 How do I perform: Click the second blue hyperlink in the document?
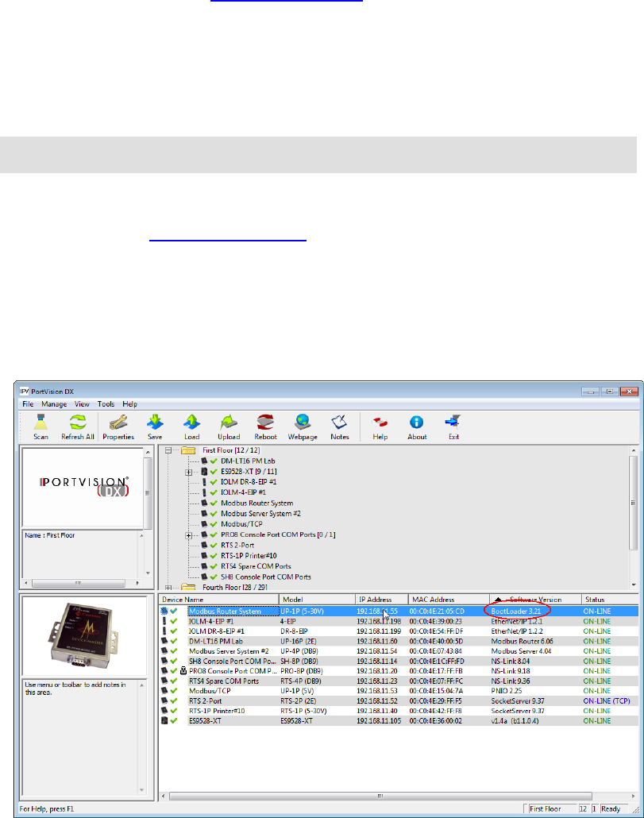coord(227,240)
